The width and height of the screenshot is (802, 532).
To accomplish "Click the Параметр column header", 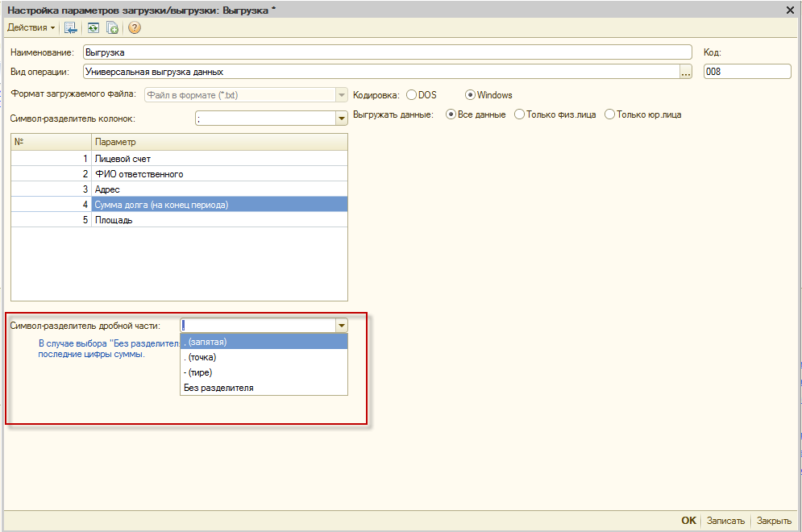I will click(219, 142).
